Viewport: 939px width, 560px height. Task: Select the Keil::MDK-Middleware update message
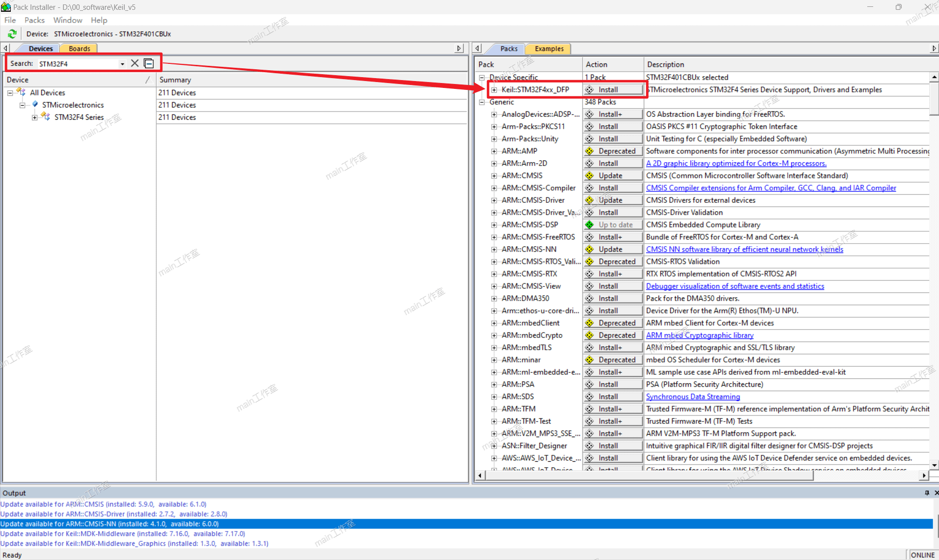(x=123, y=534)
